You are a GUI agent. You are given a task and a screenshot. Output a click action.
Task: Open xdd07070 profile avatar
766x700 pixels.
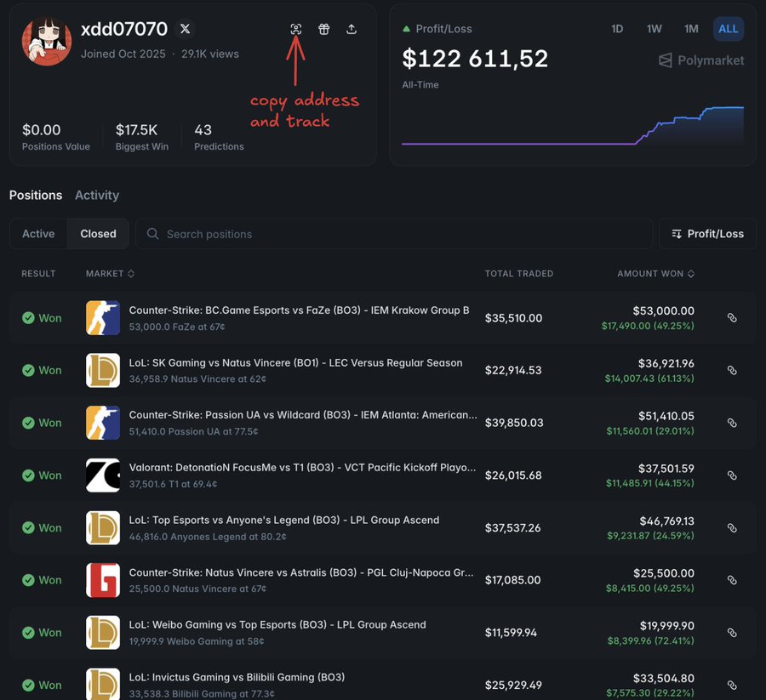tap(47, 41)
